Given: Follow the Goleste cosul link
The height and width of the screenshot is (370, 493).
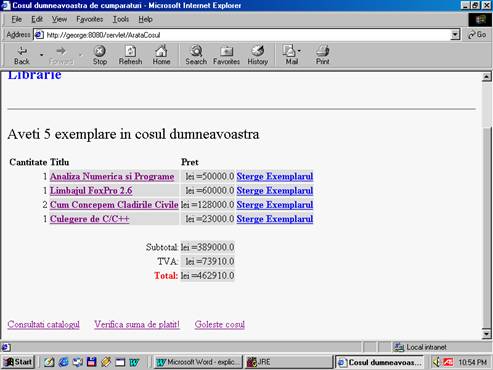Looking at the screenshot, I should coord(220,324).
